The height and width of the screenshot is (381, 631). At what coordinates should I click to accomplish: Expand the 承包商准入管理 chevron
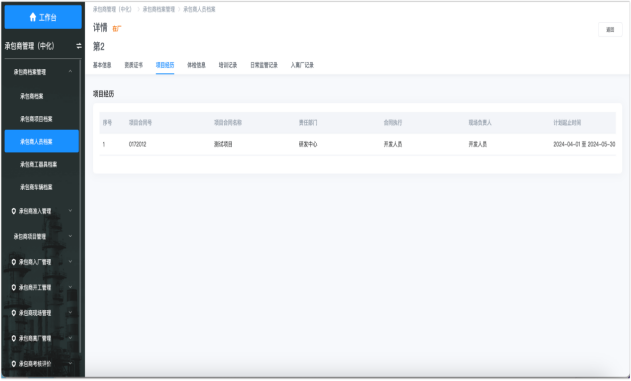pos(70,211)
